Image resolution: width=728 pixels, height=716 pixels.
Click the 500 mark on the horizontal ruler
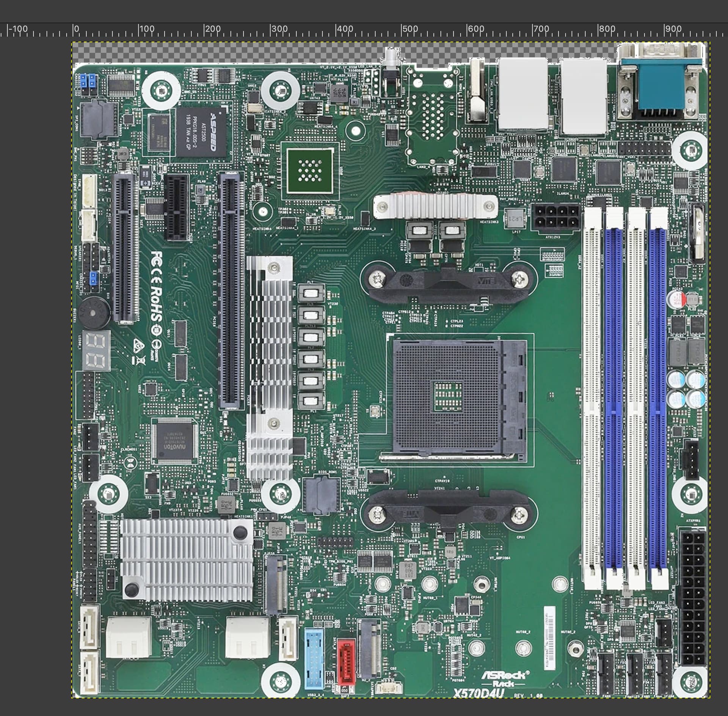click(x=410, y=30)
